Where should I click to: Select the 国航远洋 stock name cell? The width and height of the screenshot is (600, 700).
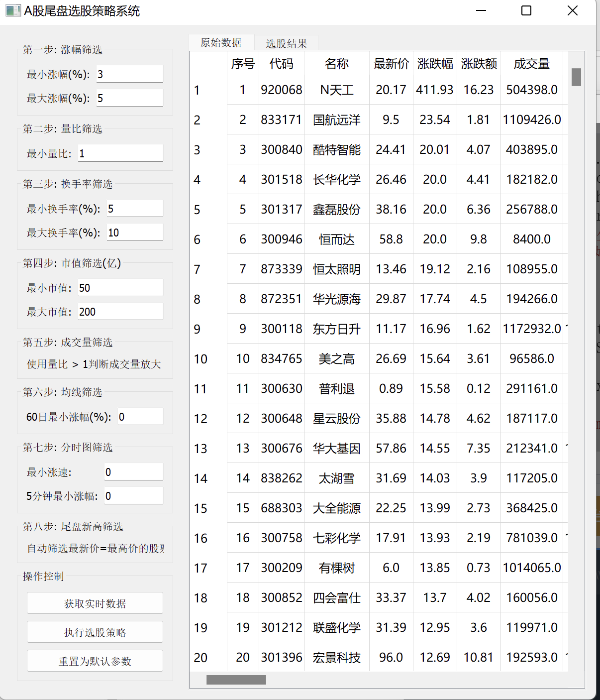[336, 120]
